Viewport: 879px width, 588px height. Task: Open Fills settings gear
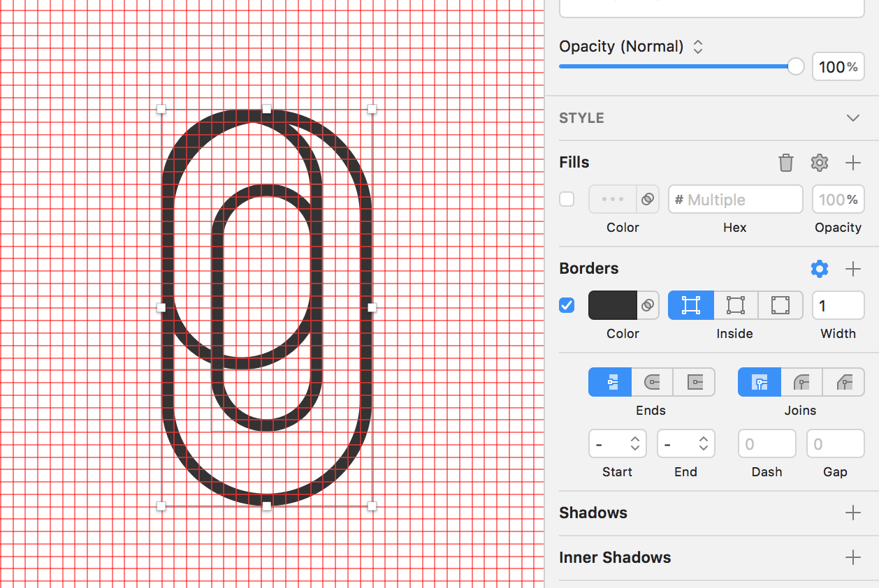pyautogui.click(x=820, y=163)
